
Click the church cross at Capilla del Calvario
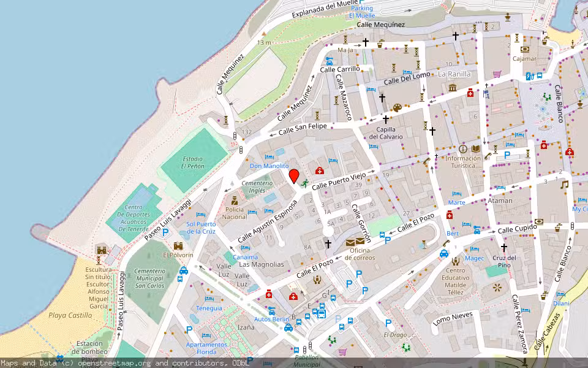[x=385, y=118]
